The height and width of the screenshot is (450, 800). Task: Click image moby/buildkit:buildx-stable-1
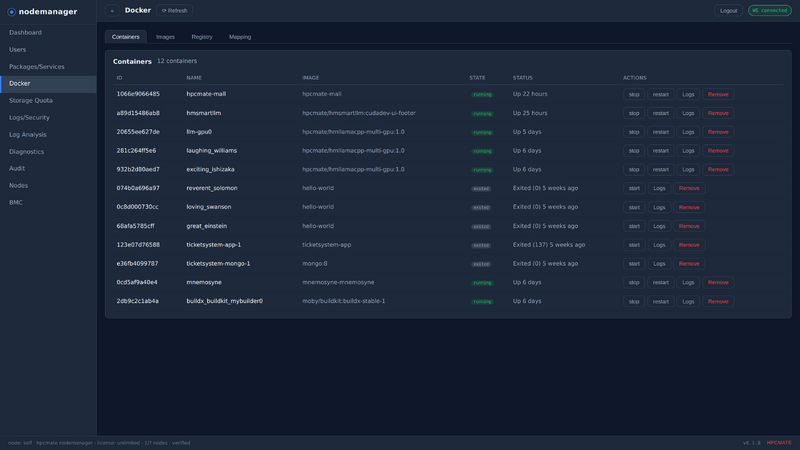click(x=343, y=301)
